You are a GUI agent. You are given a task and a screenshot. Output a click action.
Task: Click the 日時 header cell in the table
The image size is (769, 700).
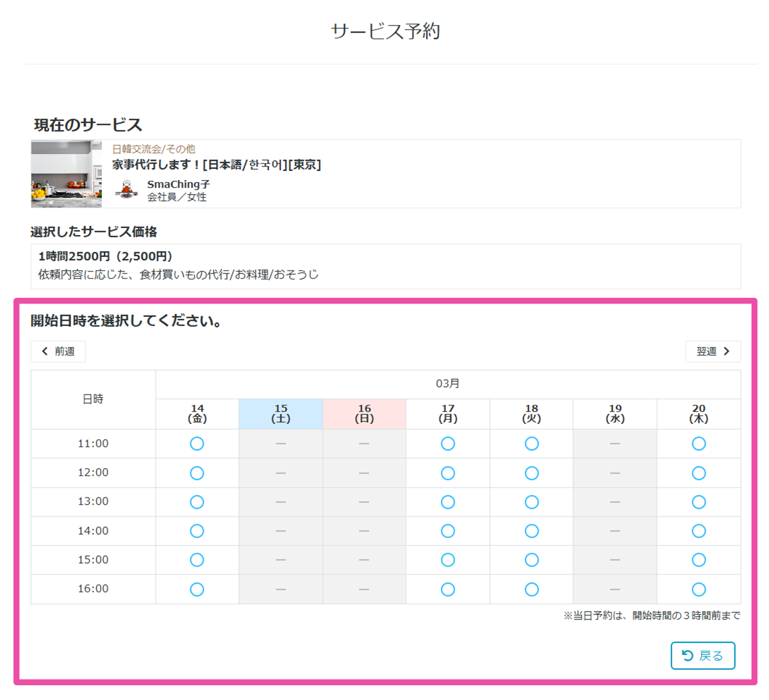tap(92, 398)
